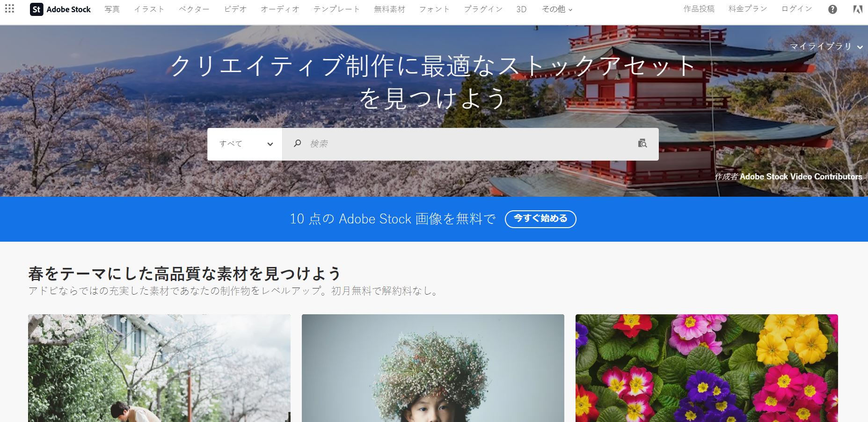Click the ログイン link
868x422 pixels.
click(x=796, y=8)
